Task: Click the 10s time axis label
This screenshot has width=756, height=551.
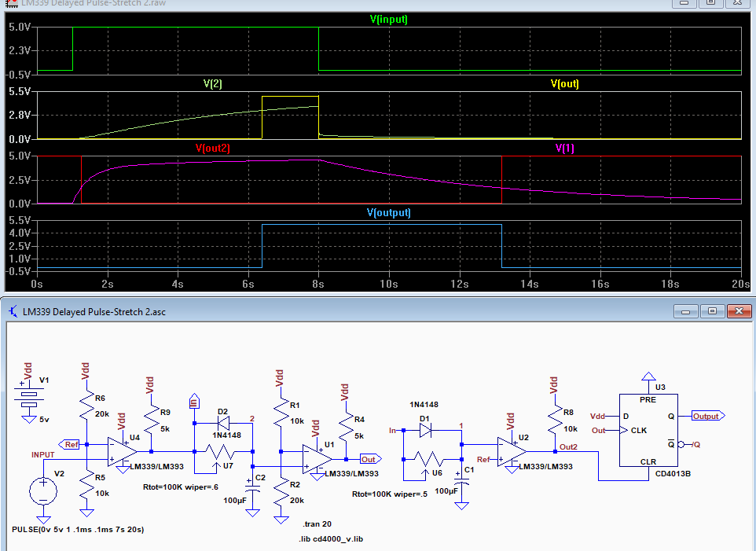Action: pyautogui.click(x=388, y=284)
